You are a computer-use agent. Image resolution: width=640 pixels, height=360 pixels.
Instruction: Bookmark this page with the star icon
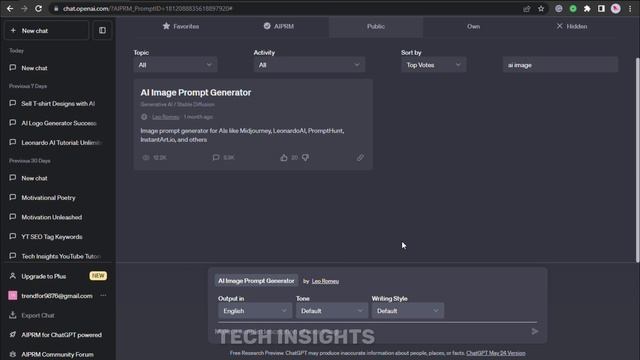541,9
